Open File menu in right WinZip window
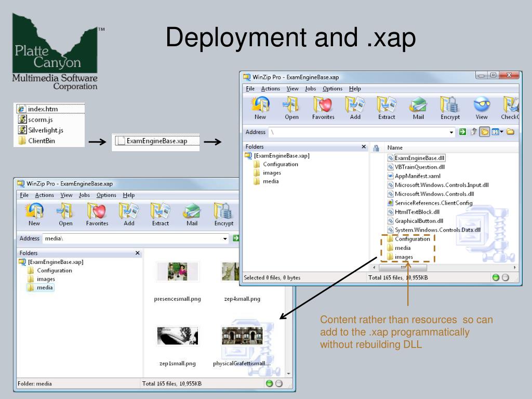532x399 pixels. pos(250,88)
